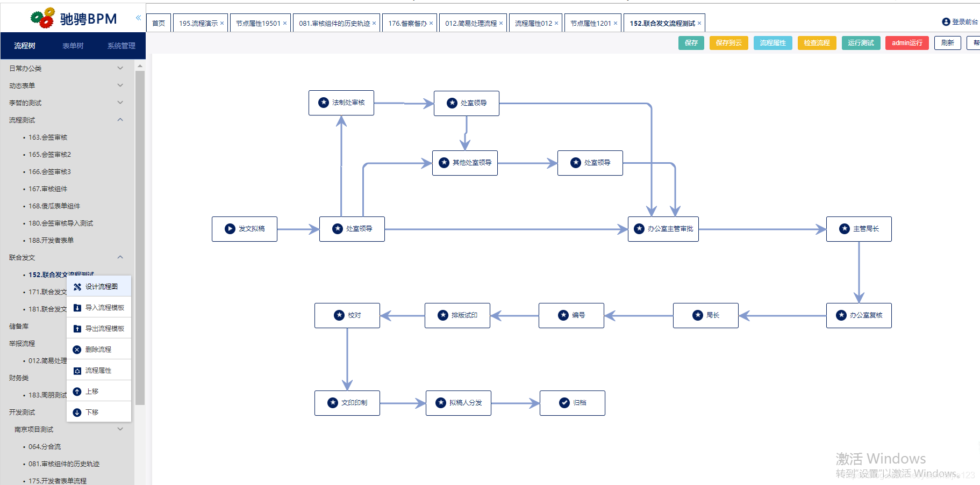Viewport: 980px width, 485px height.
Task: Click the 上移 up-arrow icon
Action: [x=77, y=392]
